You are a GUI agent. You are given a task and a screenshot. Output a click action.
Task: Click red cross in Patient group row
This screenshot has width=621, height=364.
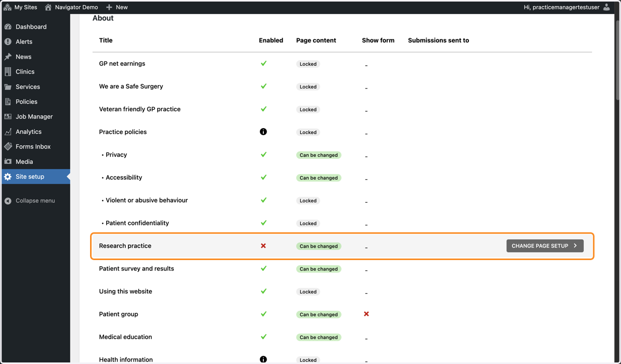(366, 314)
